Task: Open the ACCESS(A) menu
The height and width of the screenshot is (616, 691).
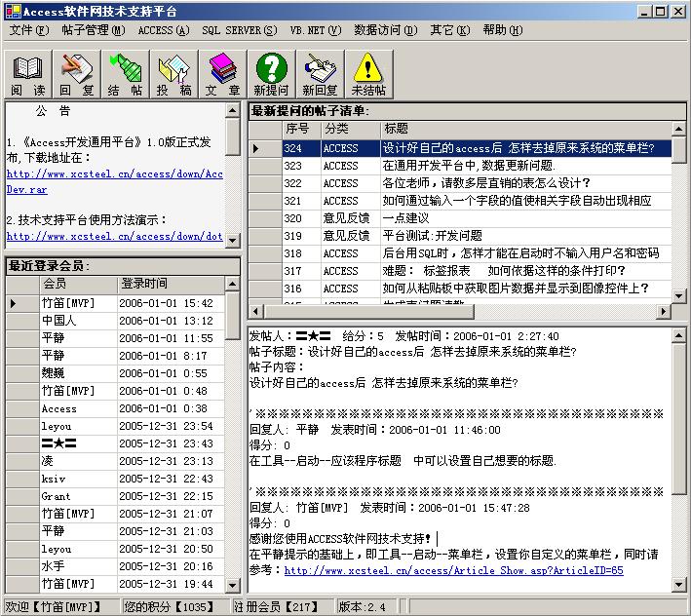Action: 164,30
